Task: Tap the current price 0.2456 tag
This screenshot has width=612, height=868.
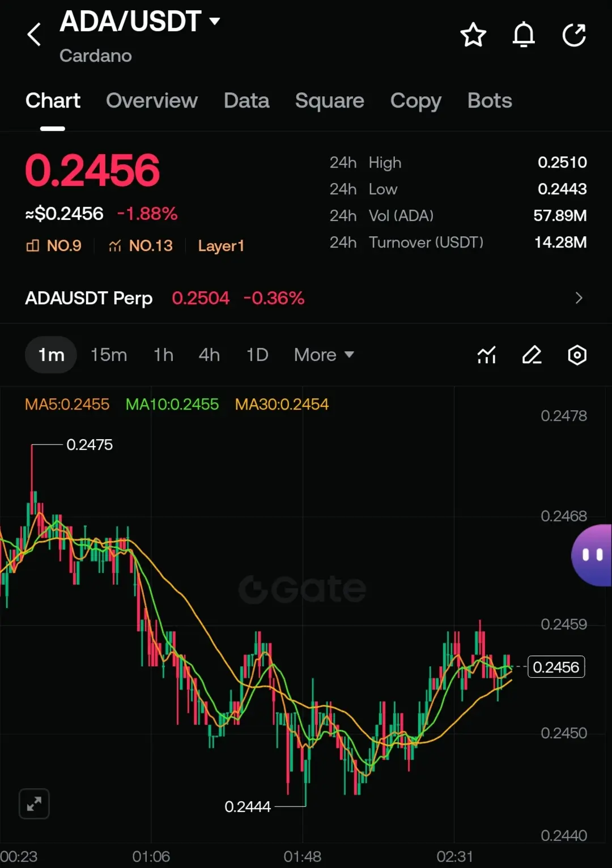Action: click(556, 667)
